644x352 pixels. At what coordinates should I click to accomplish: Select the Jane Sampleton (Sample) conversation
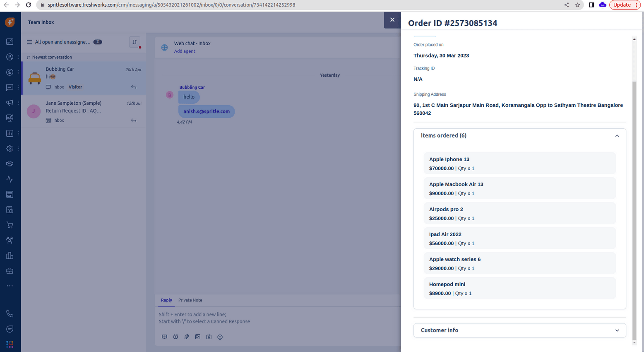(x=84, y=111)
